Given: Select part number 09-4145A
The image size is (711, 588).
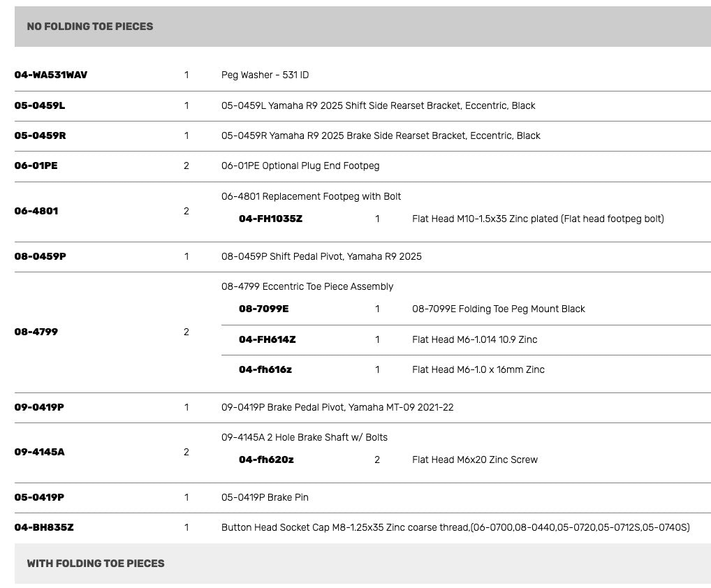Looking at the screenshot, I should (x=39, y=452).
